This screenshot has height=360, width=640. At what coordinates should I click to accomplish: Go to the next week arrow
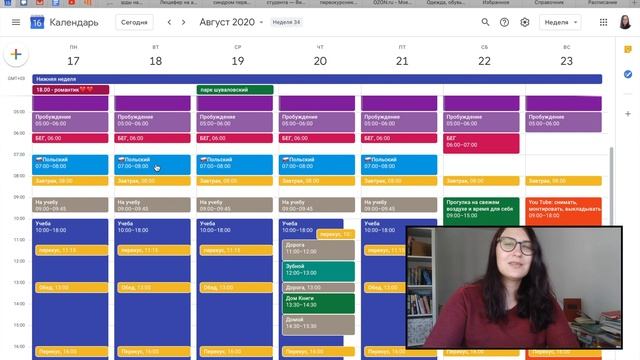pos(184,22)
